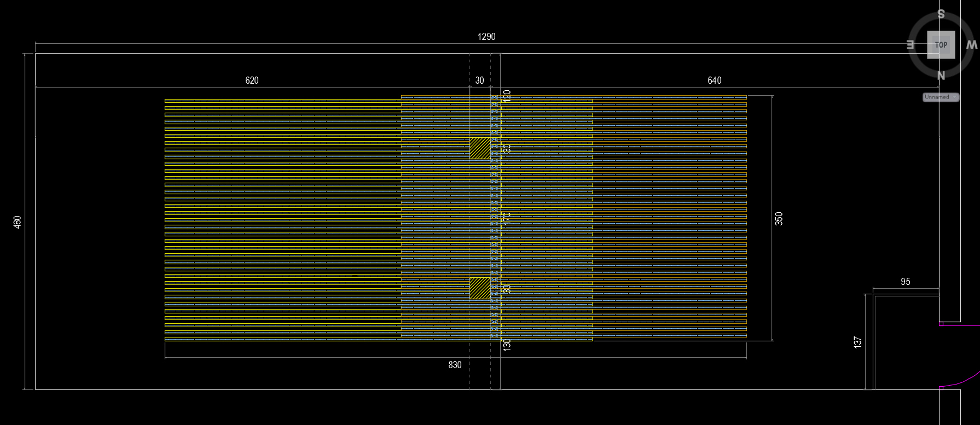Select the 170 vertical dimension label
This screenshot has width=980, height=425.
(507, 218)
